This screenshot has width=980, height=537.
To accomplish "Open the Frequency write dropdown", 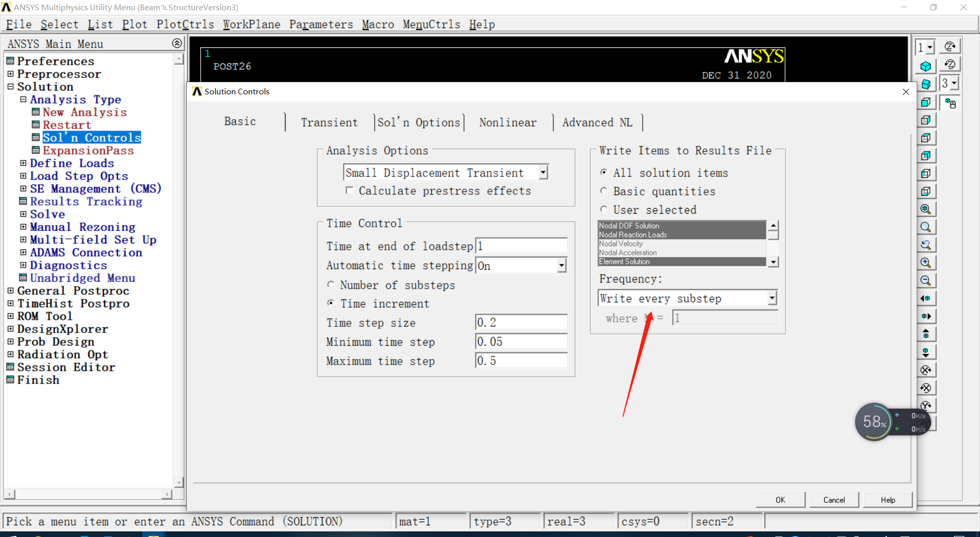I will click(x=772, y=298).
